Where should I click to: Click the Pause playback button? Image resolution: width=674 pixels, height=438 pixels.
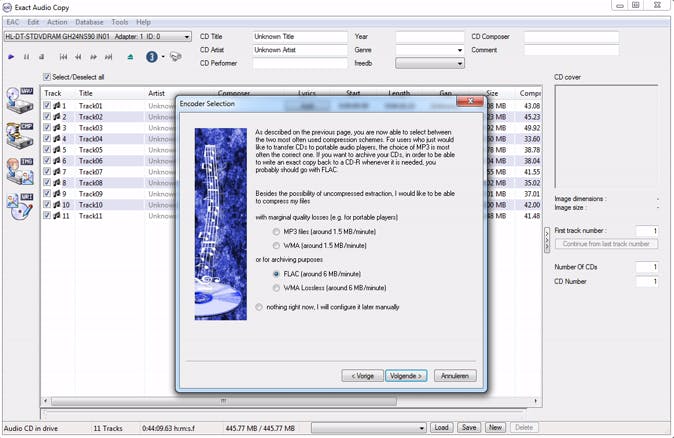27,57
